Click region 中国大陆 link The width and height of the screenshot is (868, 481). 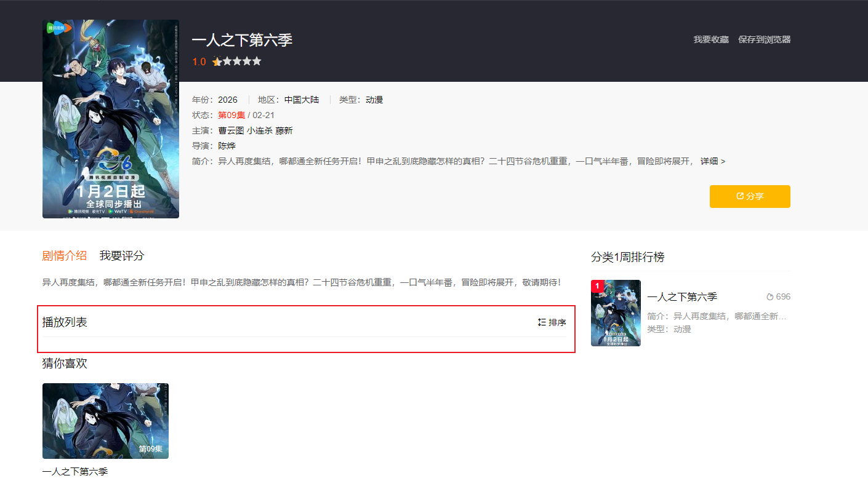(302, 100)
